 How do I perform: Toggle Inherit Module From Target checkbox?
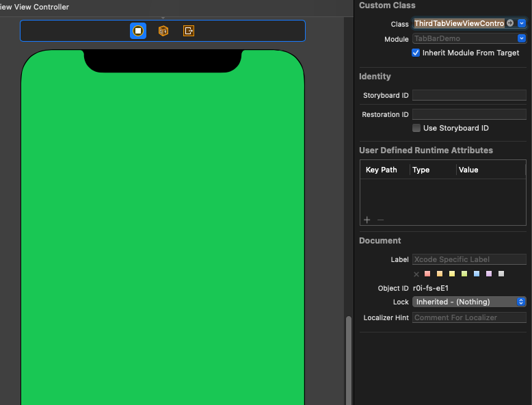point(416,53)
